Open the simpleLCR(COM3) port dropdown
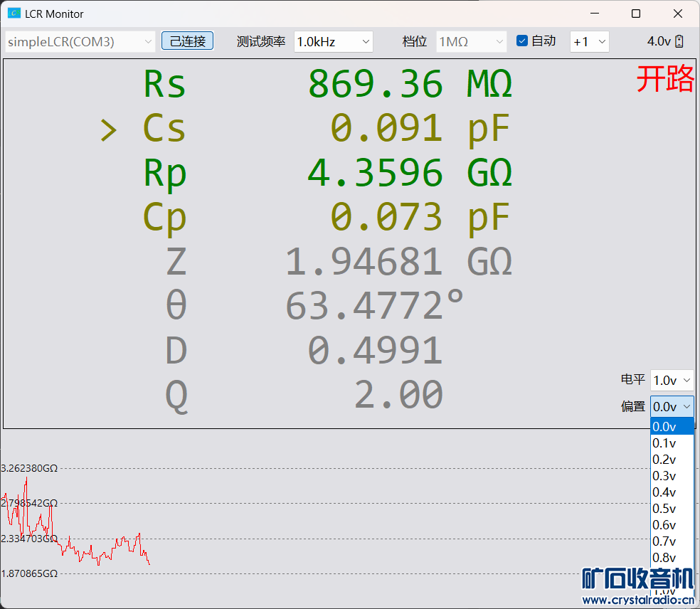The image size is (700, 609). (80, 41)
